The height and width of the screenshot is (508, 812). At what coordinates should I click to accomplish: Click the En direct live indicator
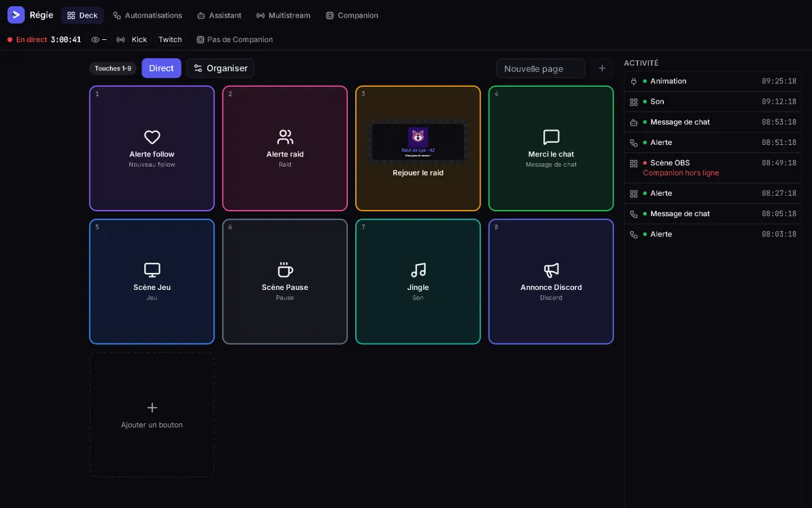(27, 40)
